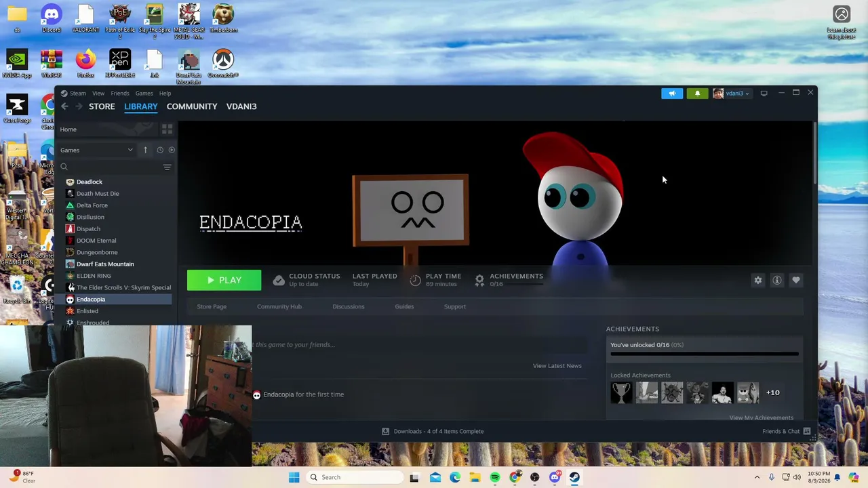Screen dimensions: 868x488
Task: Click View Latest News
Action: [x=557, y=366]
